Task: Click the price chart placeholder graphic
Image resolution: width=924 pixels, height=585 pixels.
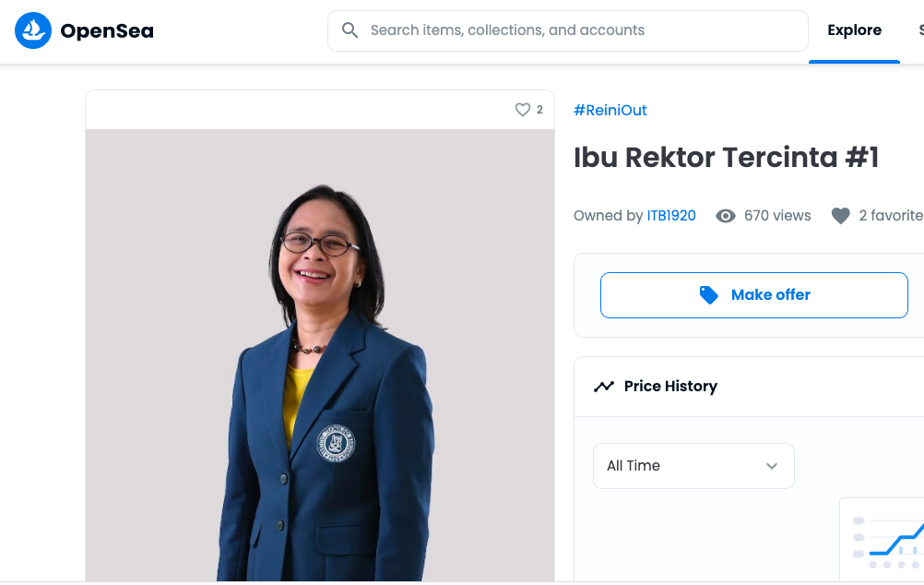Action: click(x=885, y=540)
